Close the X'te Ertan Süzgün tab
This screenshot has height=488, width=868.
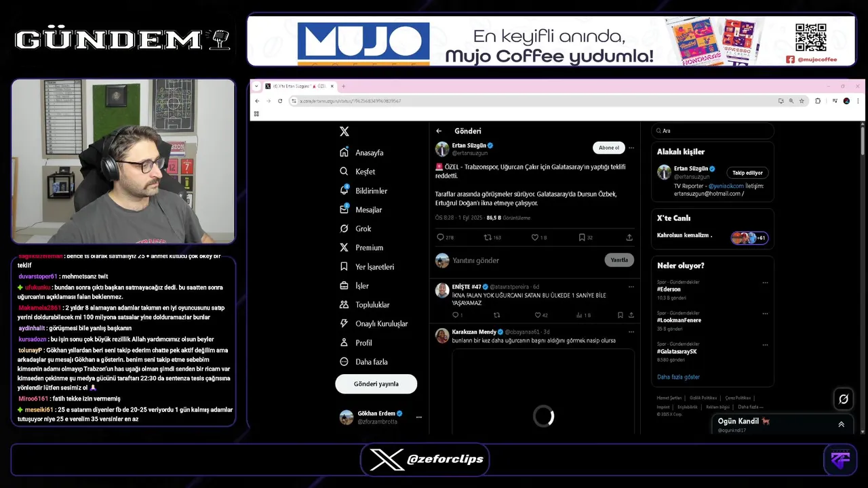pyautogui.click(x=331, y=86)
